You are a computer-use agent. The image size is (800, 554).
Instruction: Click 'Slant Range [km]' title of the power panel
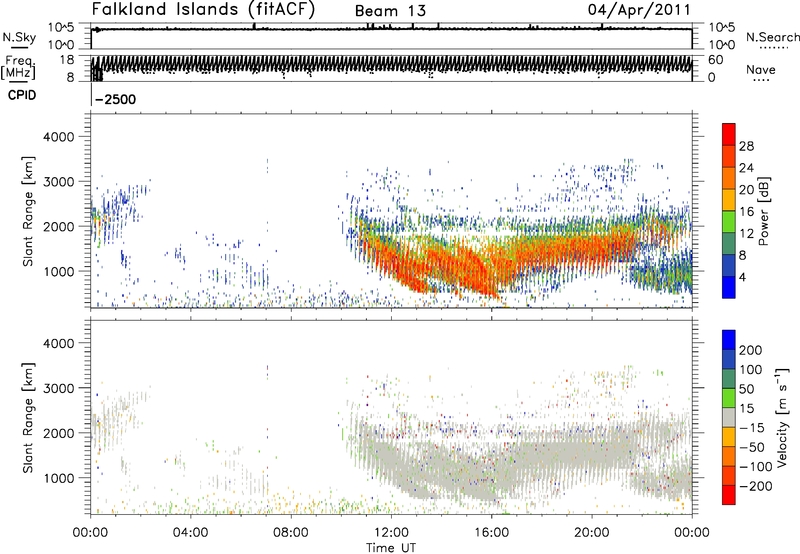click(28, 211)
